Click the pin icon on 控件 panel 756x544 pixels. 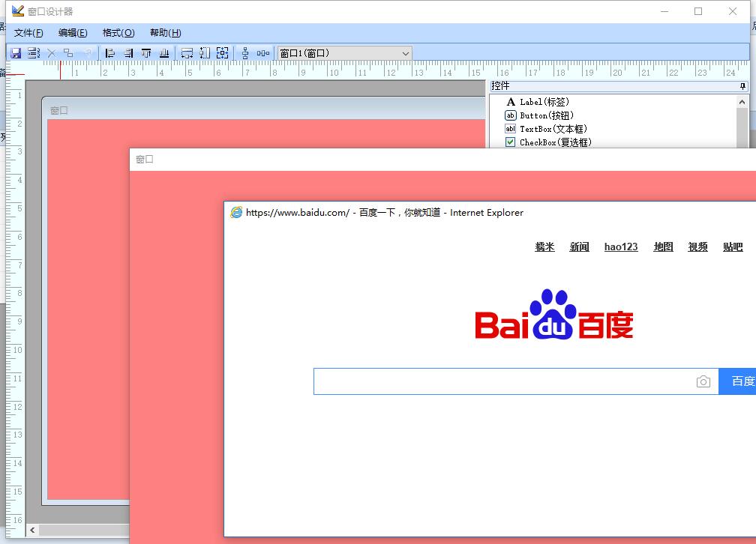coord(742,86)
